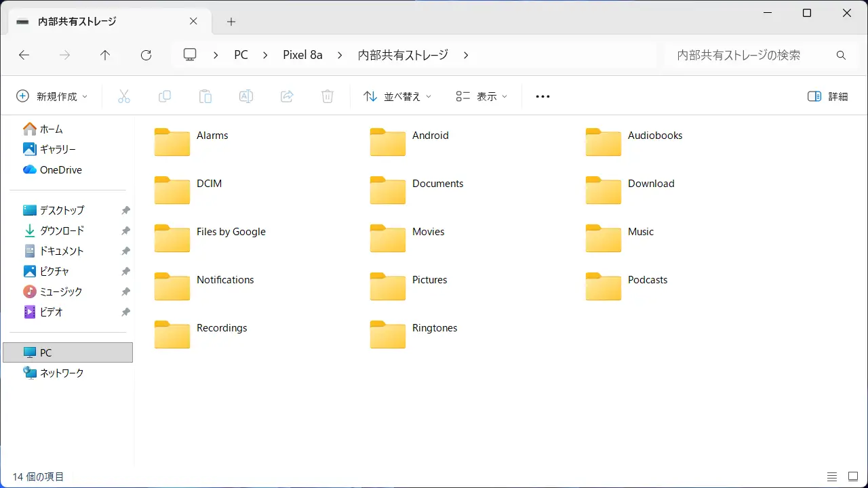This screenshot has height=488, width=868.
Task: Open the 表示 view dropdown
Action: coord(481,97)
